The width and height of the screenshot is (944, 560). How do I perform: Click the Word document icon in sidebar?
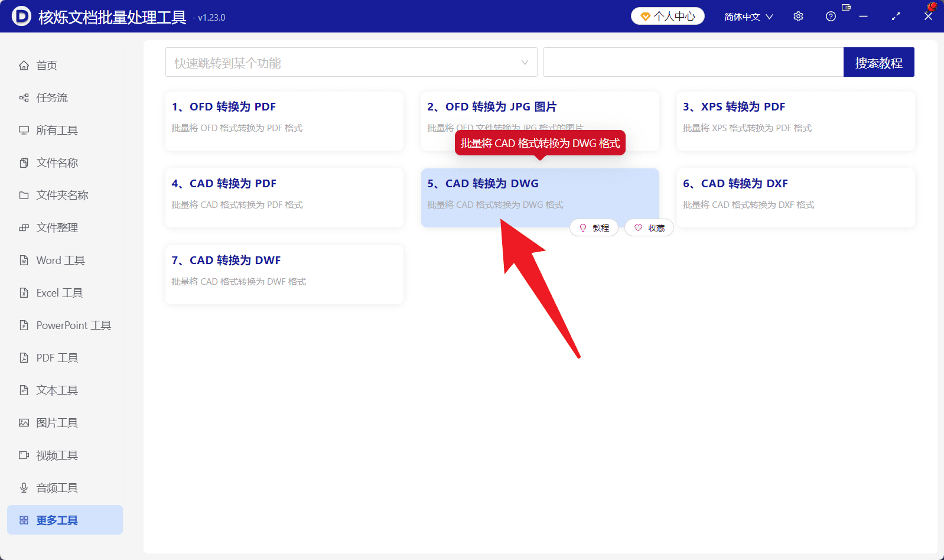click(24, 261)
